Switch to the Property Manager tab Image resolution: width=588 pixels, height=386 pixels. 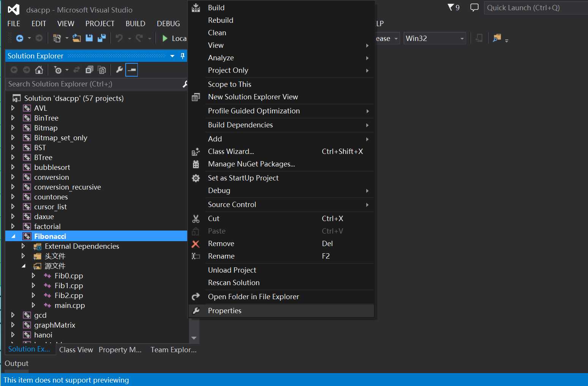pos(120,350)
